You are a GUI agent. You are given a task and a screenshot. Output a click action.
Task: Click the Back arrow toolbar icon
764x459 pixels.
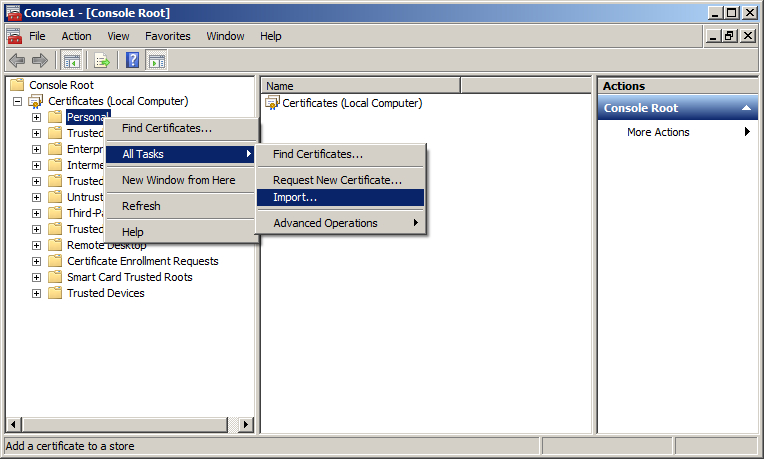tap(17, 60)
